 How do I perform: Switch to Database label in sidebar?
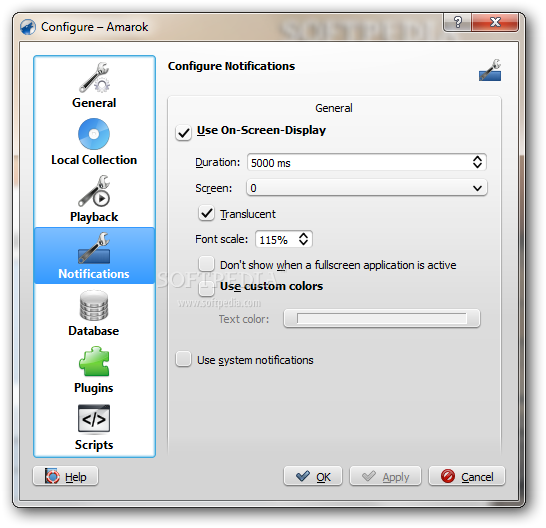tap(94, 331)
